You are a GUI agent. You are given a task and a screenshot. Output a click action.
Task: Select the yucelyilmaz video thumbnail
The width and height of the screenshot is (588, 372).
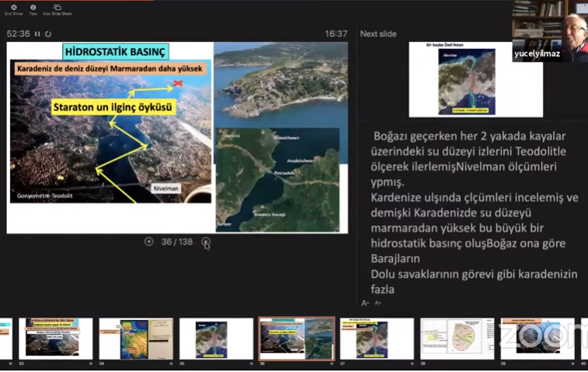(x=550, y=31)
